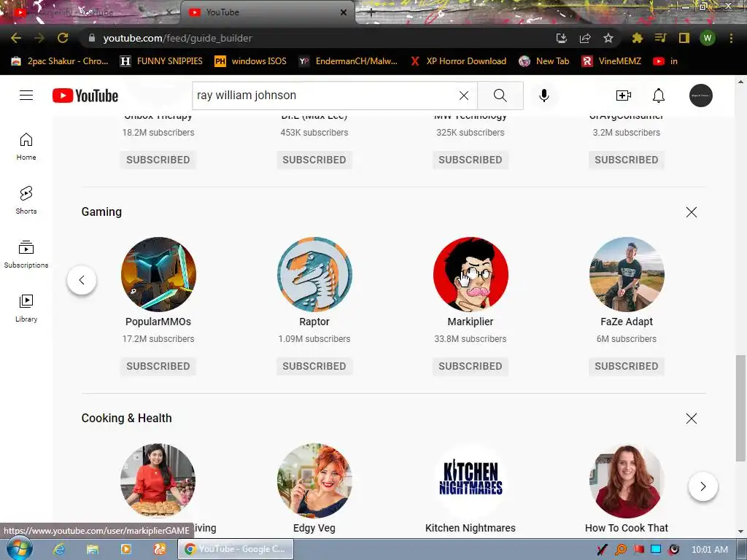
Task: Open the EndermanCH/Malw... bookmark
Action: click(348, 61)
